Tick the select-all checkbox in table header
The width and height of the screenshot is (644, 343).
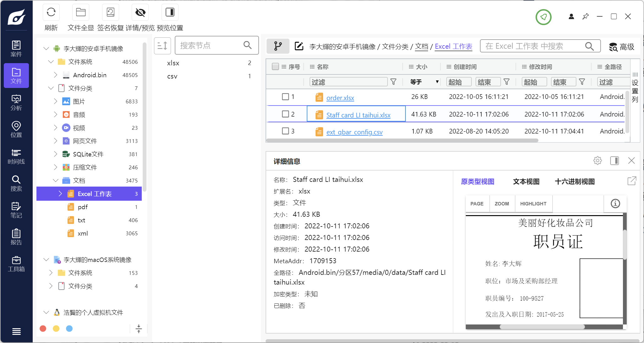275,67
